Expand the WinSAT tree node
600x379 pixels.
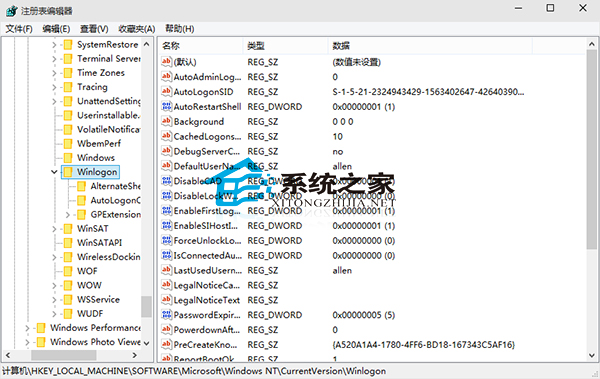tap(54, 229)
